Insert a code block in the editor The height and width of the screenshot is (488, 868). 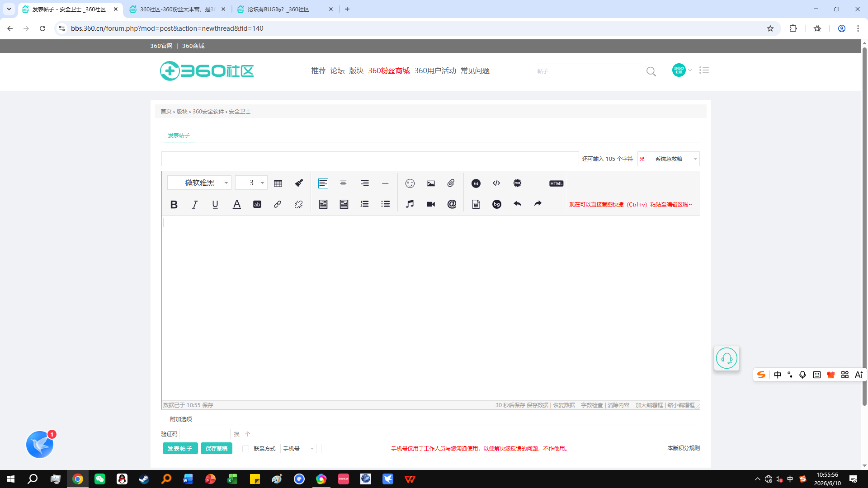(496, 183)
